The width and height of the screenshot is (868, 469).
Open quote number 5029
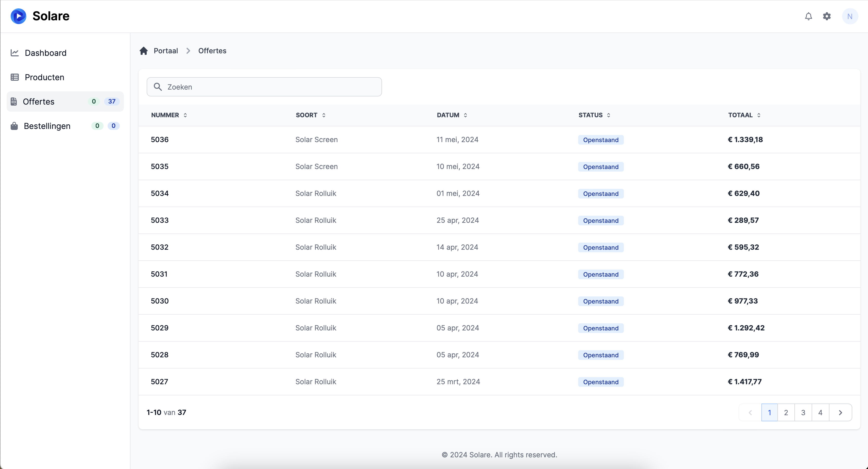coord(160,328)
